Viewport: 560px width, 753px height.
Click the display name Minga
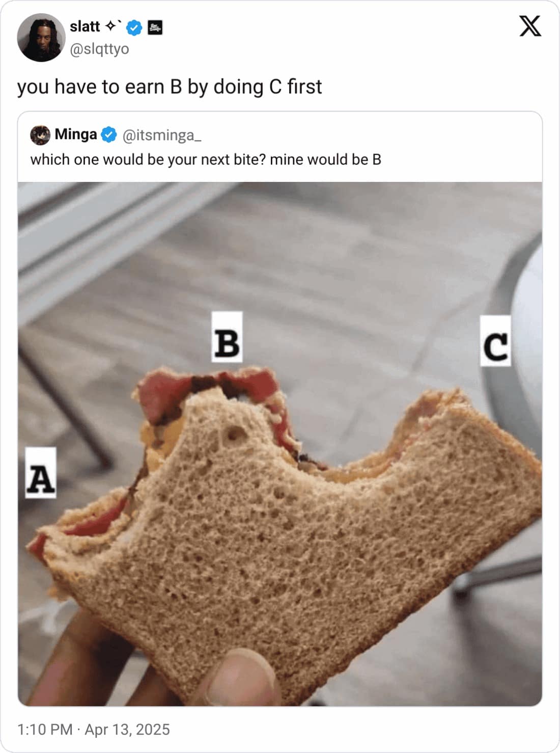(x=77, y=135)
